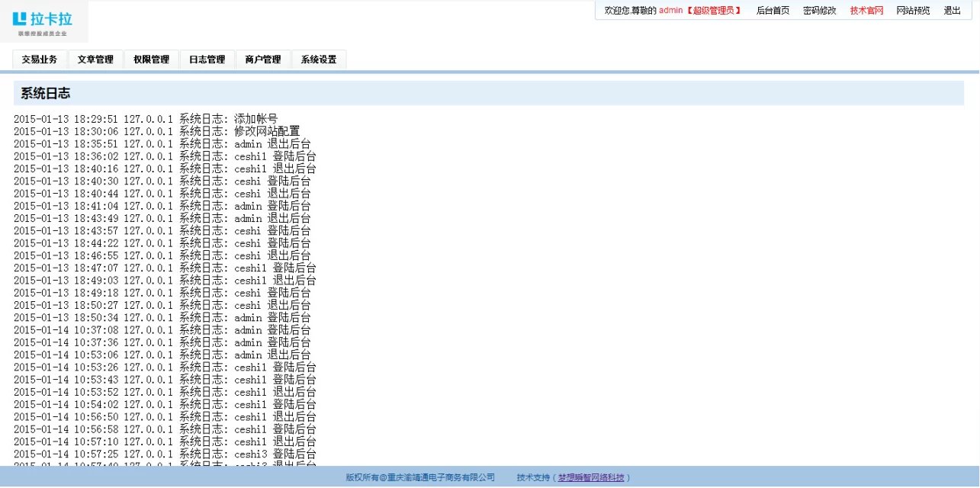Go to the 商户管理 tab
The width and height of the screenshot is (980, 488).
coord(263,59)
